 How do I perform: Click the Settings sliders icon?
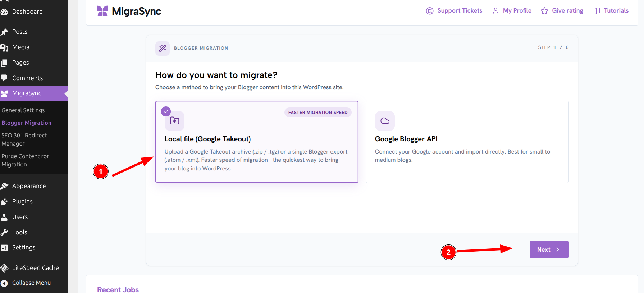[4, 248]
